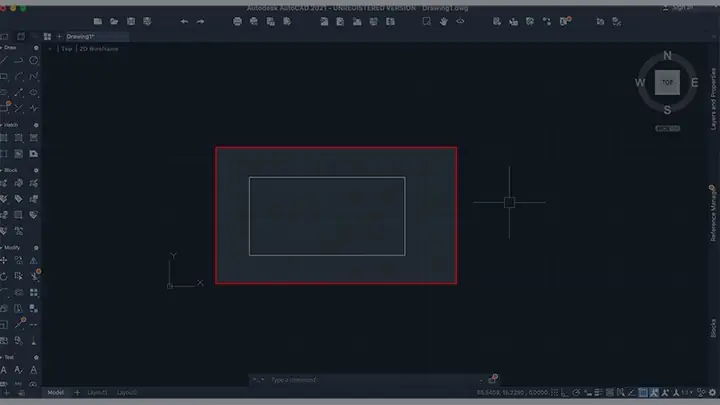Select the Circle draw tool
720x405 pixels.
pos(34,60)
